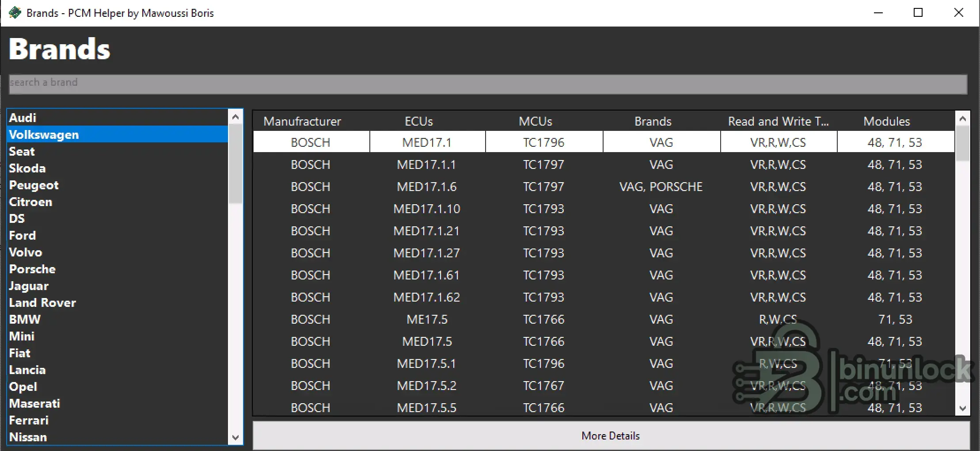The width and height of the screenshot is (980, 451).
Task: Select the DS brand entry
Action: click(118, 219)
